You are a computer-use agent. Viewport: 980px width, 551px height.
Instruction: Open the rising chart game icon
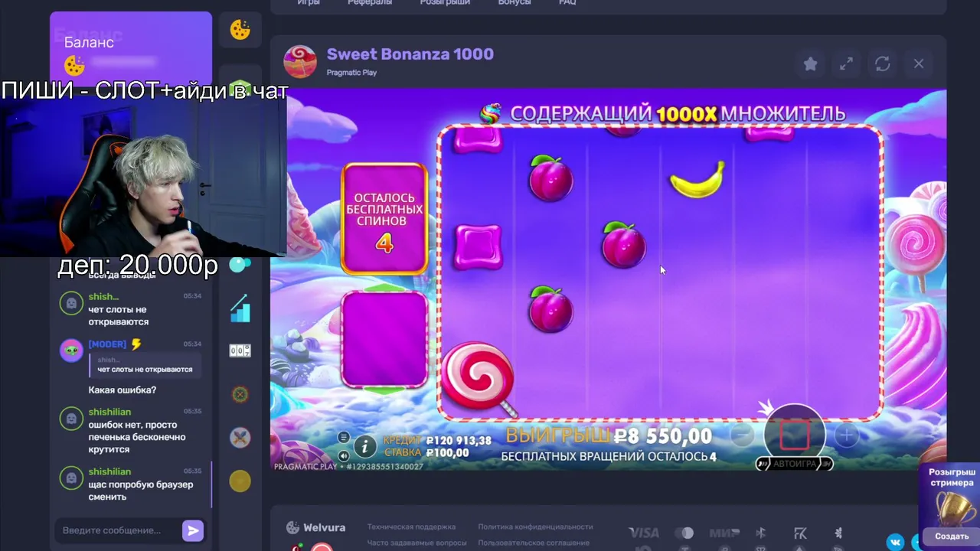tap(240, 308)
